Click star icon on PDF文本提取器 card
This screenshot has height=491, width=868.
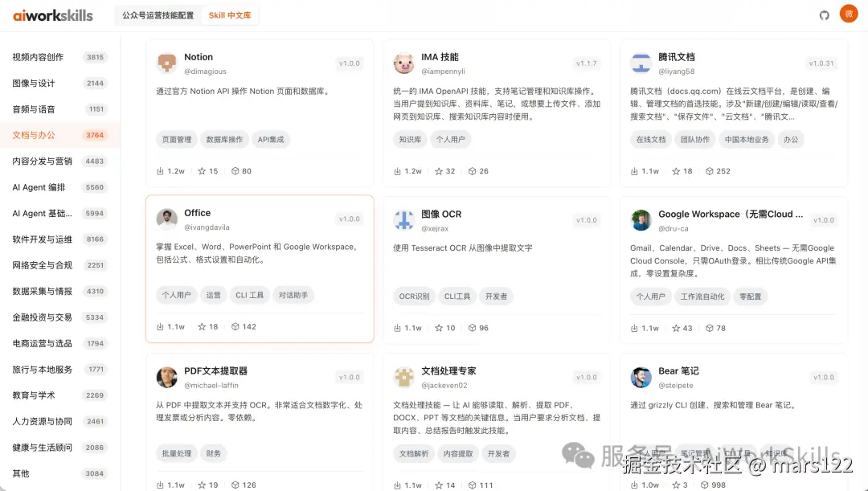(x=202, y=485)
